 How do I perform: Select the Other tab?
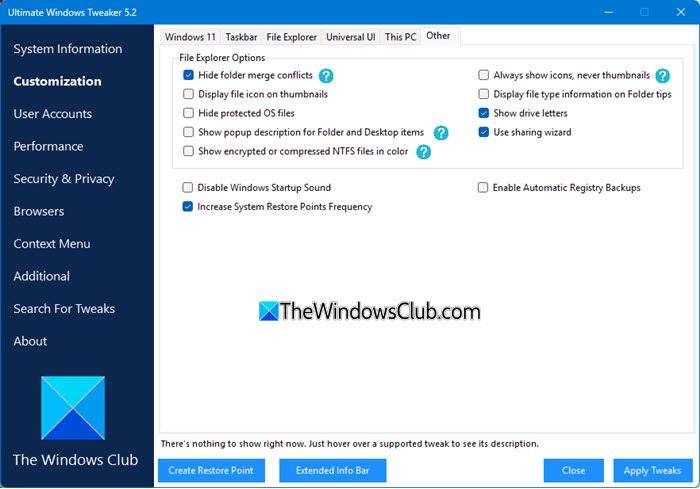click(x=438, y=36)
